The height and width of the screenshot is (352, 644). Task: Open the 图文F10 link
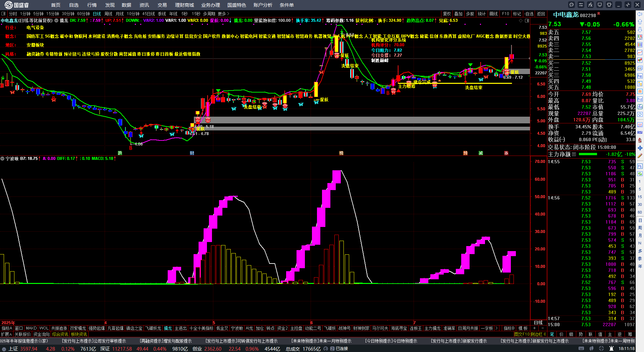tap(522, 334)
